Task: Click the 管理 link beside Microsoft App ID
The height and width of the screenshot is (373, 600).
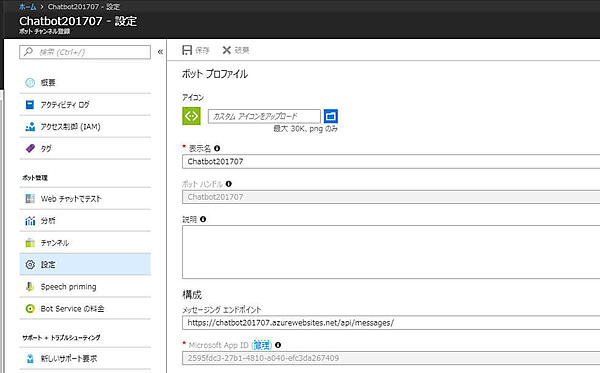Action: (x=262, y=345)
